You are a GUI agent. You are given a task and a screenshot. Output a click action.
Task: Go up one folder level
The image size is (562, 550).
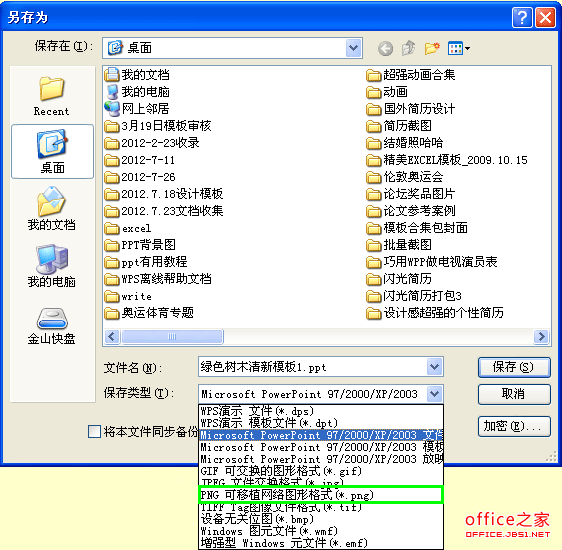408,48
